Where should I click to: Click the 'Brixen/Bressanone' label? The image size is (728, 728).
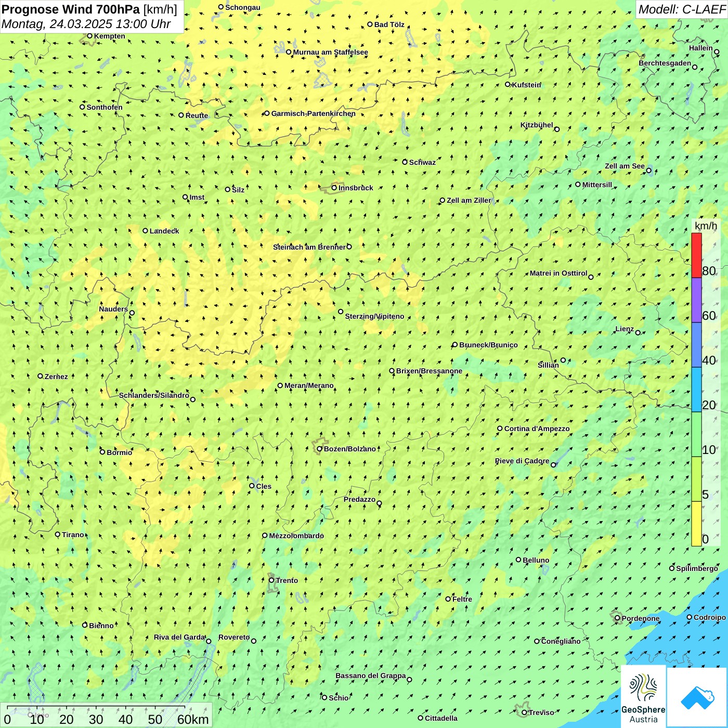(x=430, y=371)
